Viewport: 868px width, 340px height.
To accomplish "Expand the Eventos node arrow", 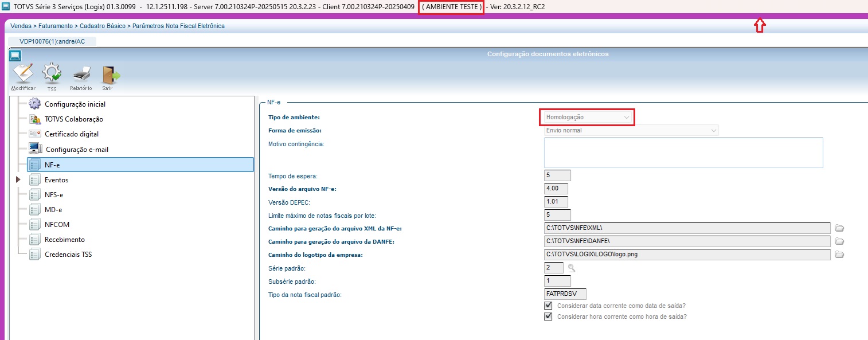I will coord(18,180).
